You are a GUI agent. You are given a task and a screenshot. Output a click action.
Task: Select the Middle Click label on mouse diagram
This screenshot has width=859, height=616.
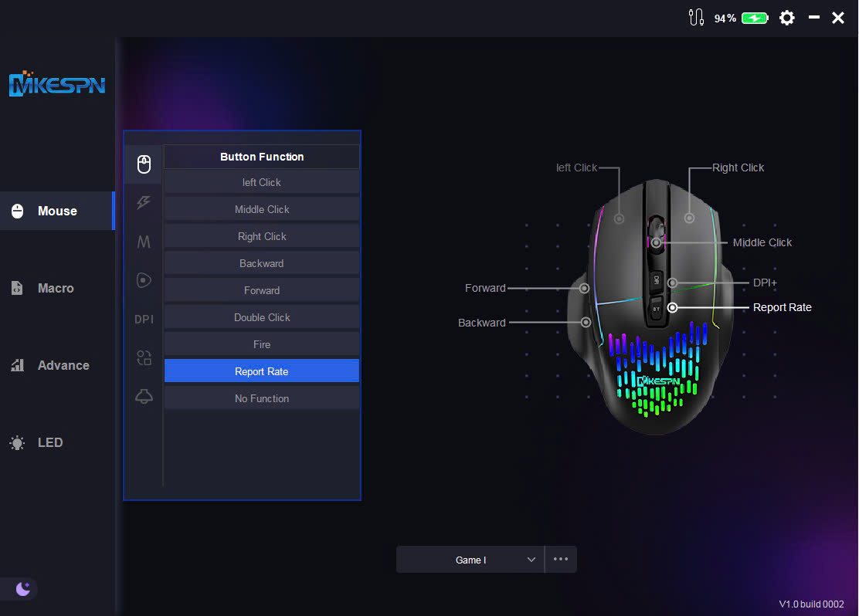click(762, 242)
